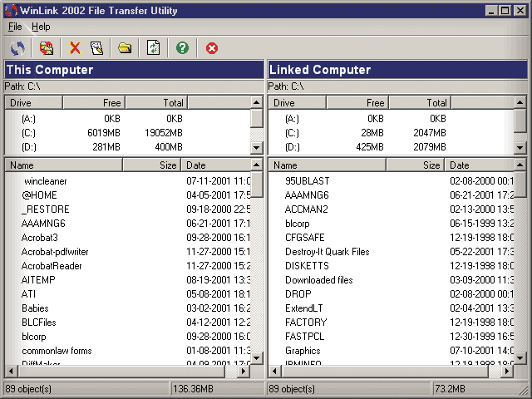Select the AITEMP folder
This screenshot has width=532, height=399.
click(38, 280)
